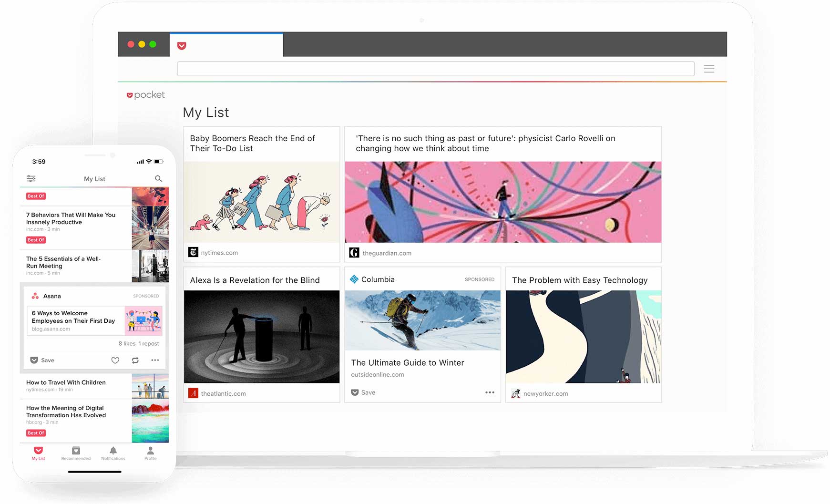The image size is (830, 504).
Task: Click the Save label on Asana card
Action: [48, 360]
